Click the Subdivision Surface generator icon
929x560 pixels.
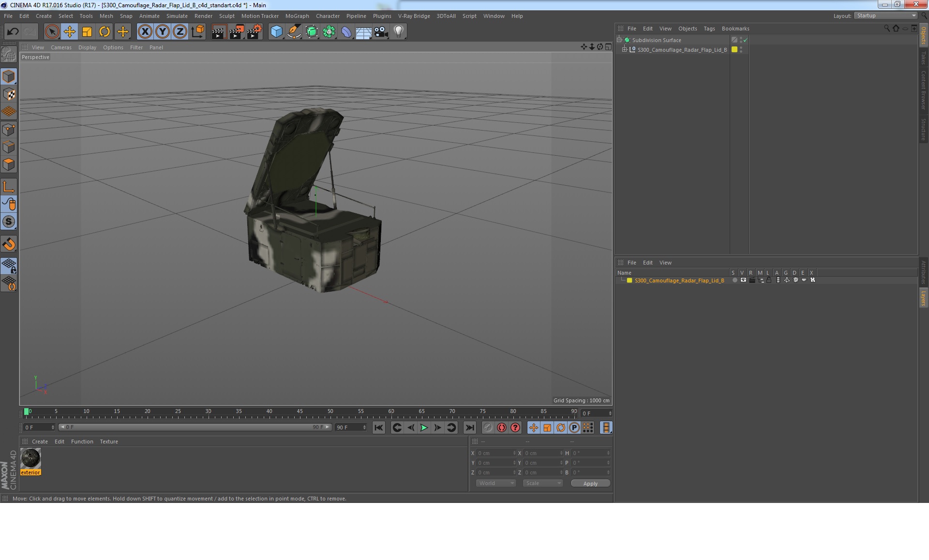point(312,32)
